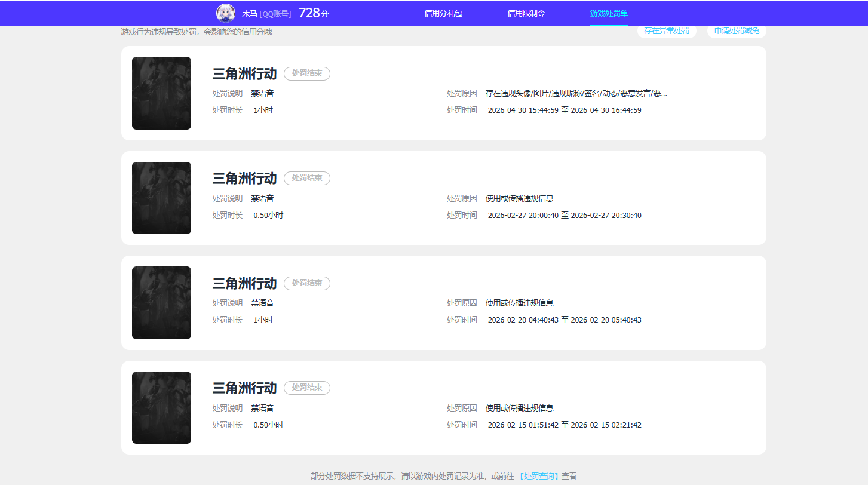
Task: Click 处罚结束 badge on the 2026-04-30 card
Action: pyautogui.click(x=307, y=73)
